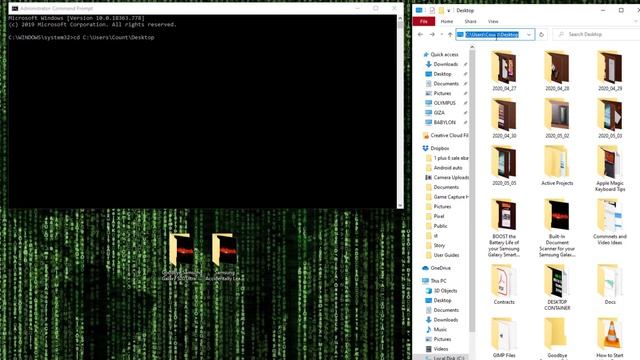Image resolution: width=640 pixels, height=360 pixels.
Task: Click the Explorer forward arrow
Action: click(x=432, y=35)
